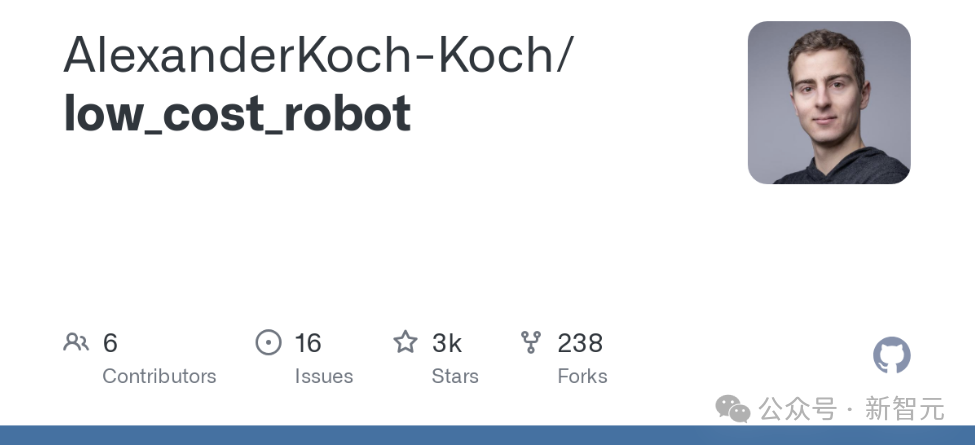Open the AlexanderKoch-Koch owner name
Viewport: 975px width, 447px height.
coord(318,54)
